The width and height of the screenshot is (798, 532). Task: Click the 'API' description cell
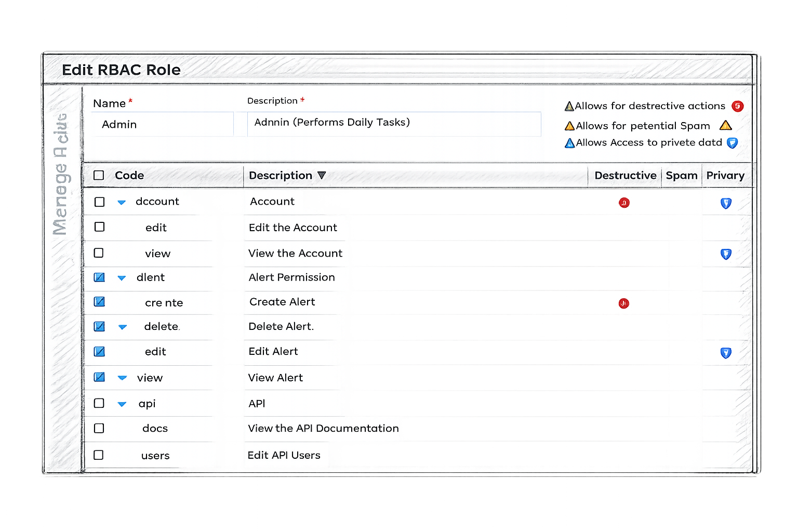pyautogui.click(x=257, y=403)
